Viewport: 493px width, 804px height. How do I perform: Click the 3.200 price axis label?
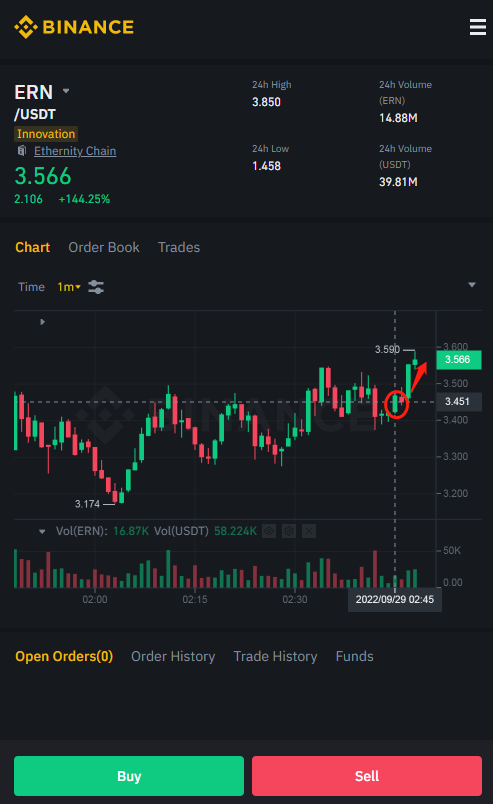tap(456, 493)
